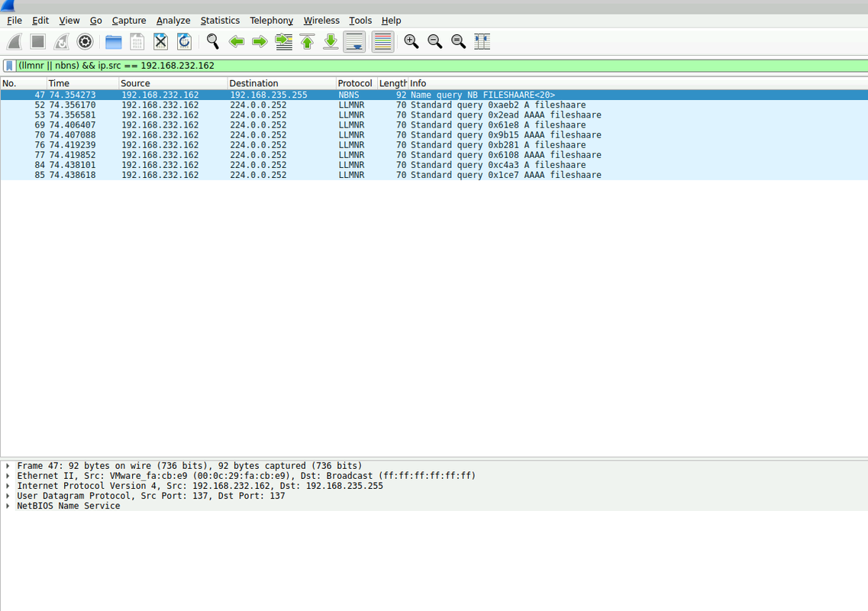Open a capture file folder icon
This screenshot has width=868, height=611.
(114, 41)
